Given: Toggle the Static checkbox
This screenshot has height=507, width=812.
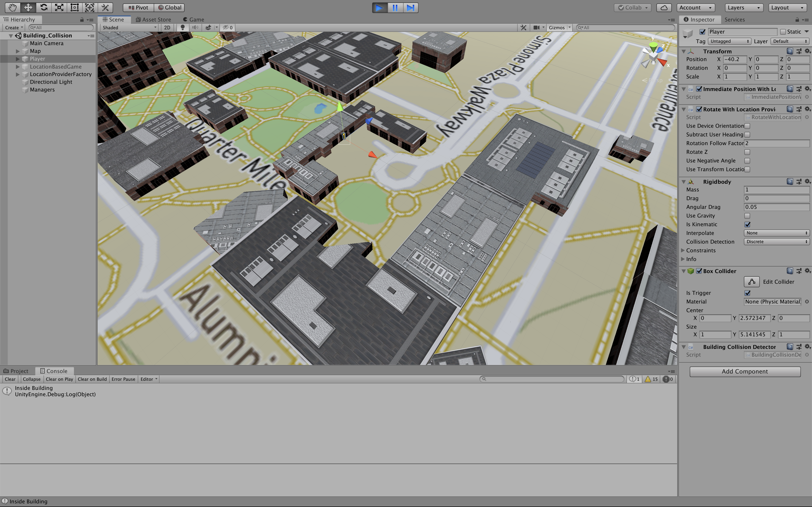Looking at the screenshot, I should (783, 32).
